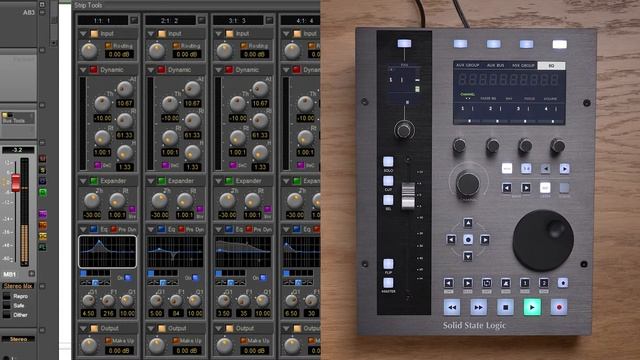The width and height of the screenshot is (640, 360).
Task: Collapse the Expander section on strip 2
Action: (x=151, y=180)
